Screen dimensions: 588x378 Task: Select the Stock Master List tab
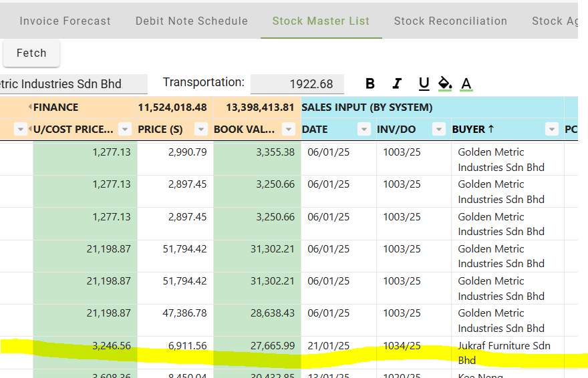click(x=321, y=21)
